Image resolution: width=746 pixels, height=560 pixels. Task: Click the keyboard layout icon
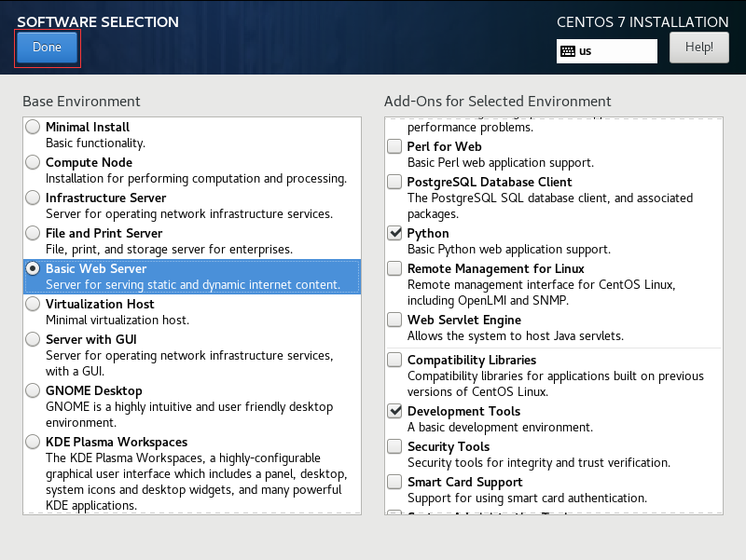568,51
